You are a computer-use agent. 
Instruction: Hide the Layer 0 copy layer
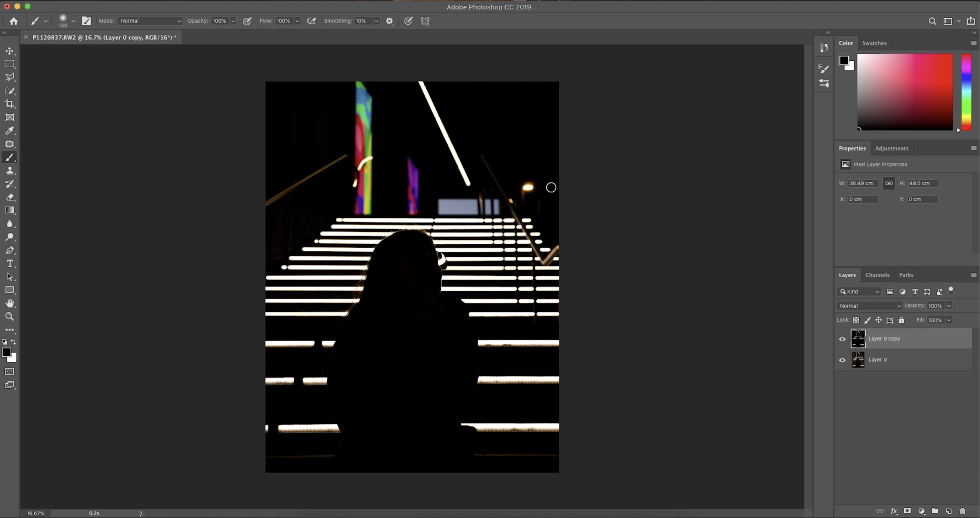point(842,339)
